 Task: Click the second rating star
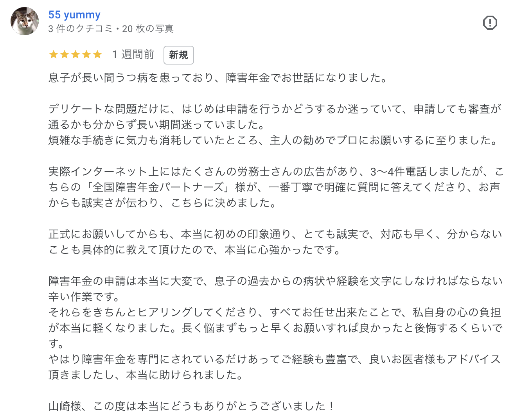pyautogui.click(x=64, y=55)
